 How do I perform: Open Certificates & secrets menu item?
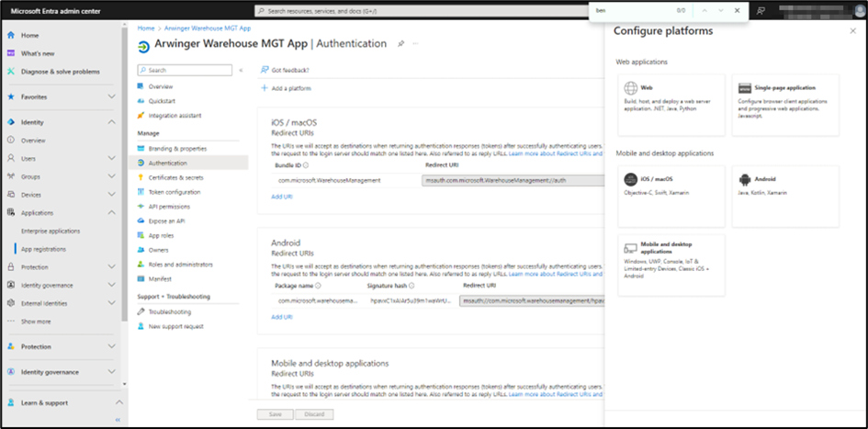[x=175, y=177]
